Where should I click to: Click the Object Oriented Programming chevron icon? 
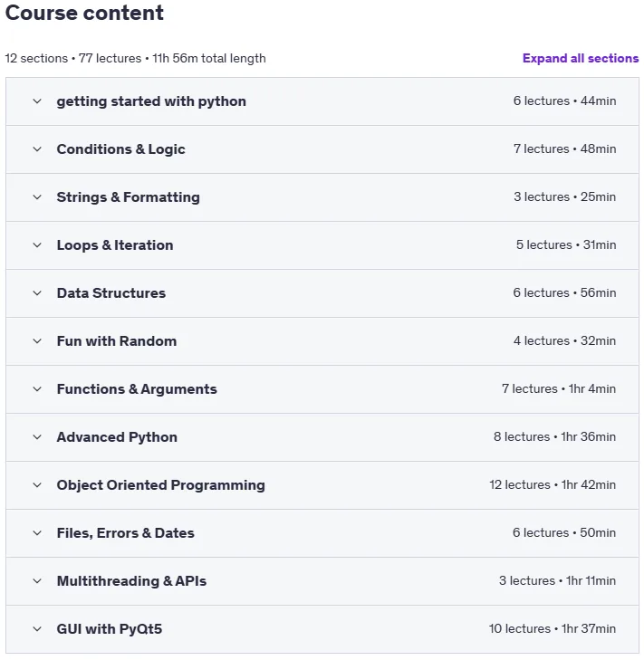pyautogui.click(x=37, y=485)
